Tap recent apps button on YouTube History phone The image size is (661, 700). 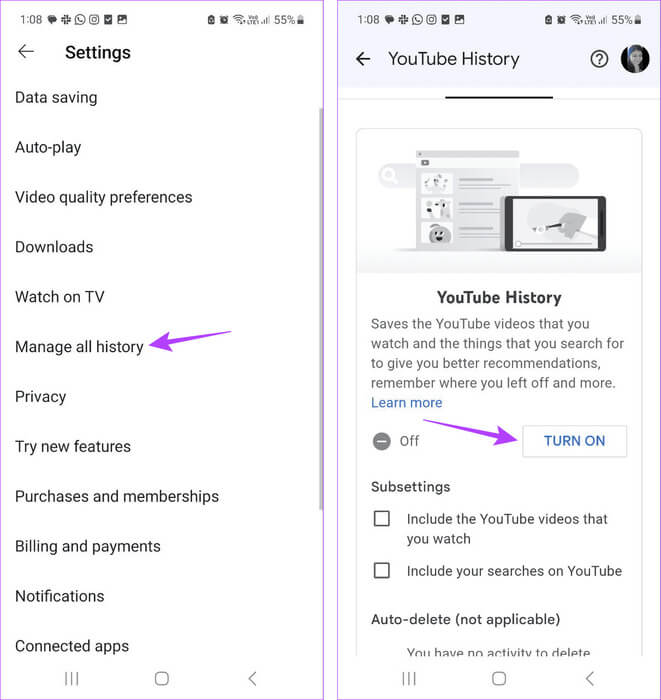[409, 679]
